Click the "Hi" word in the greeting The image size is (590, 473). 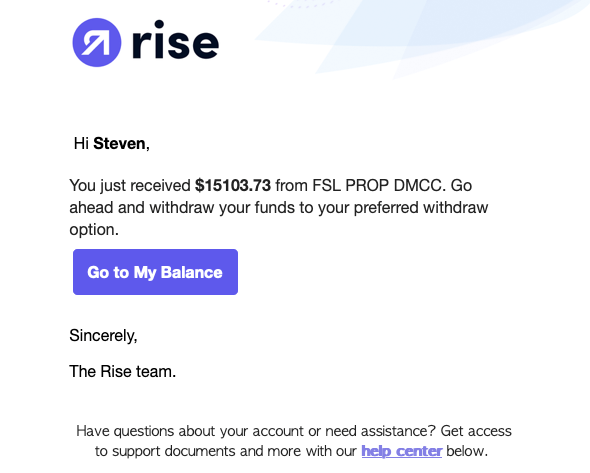[81, 143]
